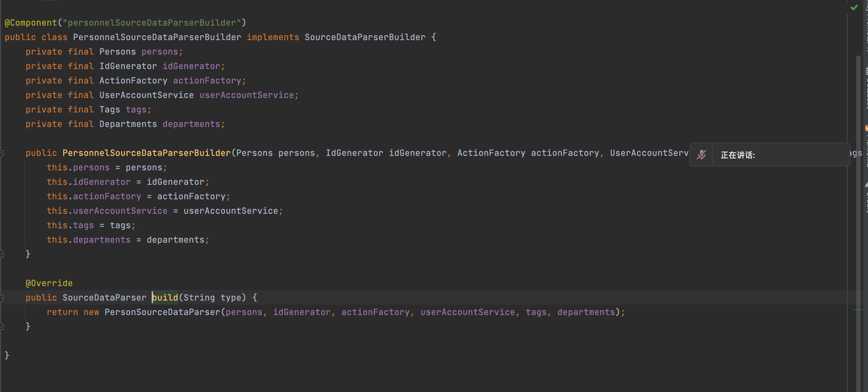Click the Persons type in field declaration
Screen dimensions: 868x392
(117, 52)
